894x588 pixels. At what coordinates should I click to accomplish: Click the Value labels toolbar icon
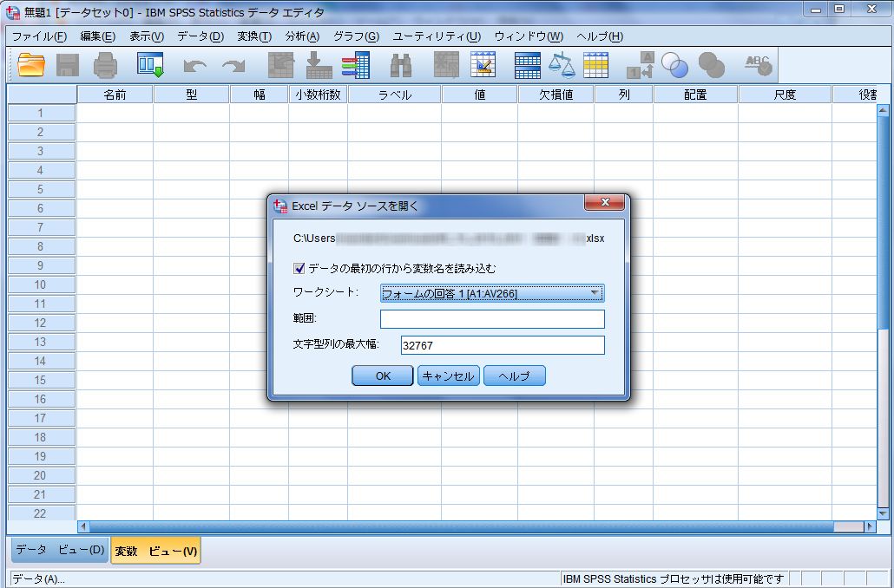640,65
